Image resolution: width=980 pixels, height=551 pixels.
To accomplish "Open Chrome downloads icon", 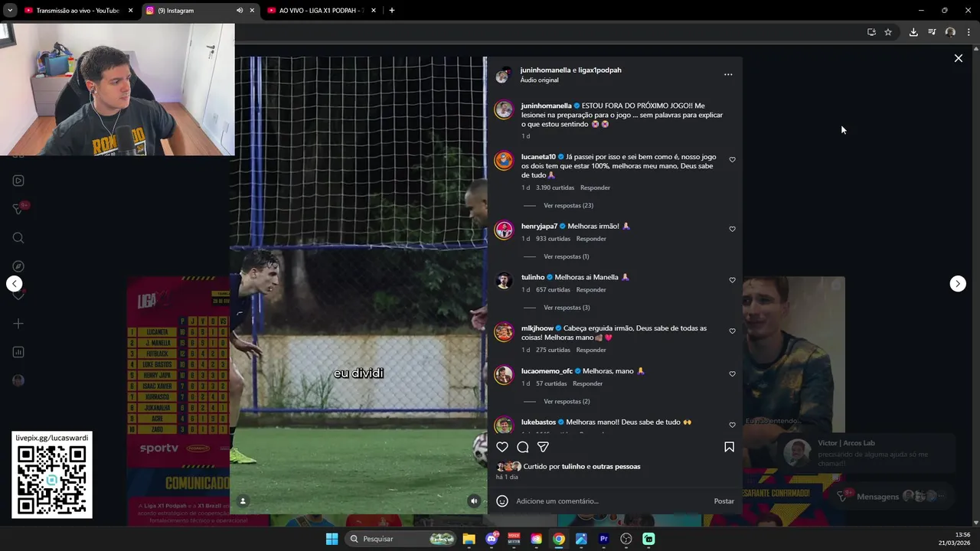I will [913, 32].
